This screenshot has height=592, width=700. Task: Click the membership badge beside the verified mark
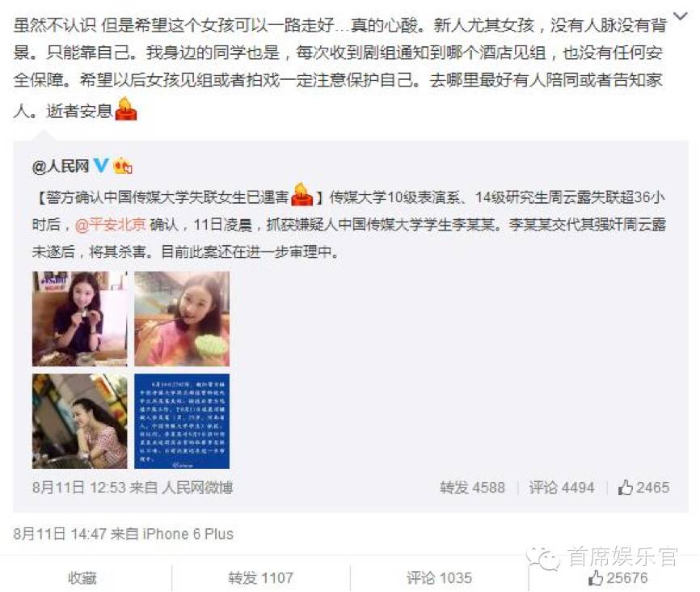click(123, 166)
